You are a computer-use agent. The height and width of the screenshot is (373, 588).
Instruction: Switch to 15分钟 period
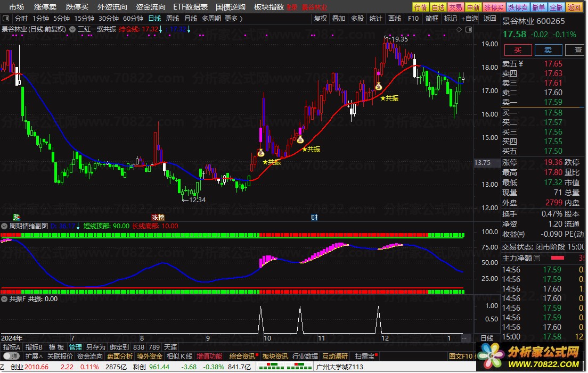click(x=84, y=18)
